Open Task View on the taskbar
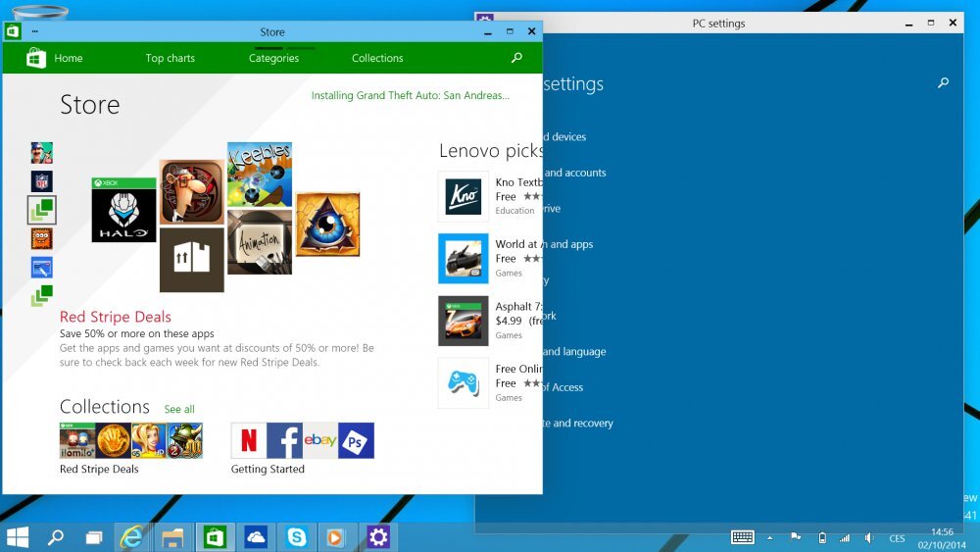The height and width of the screenshot is (552, 980). pos(94,537)
